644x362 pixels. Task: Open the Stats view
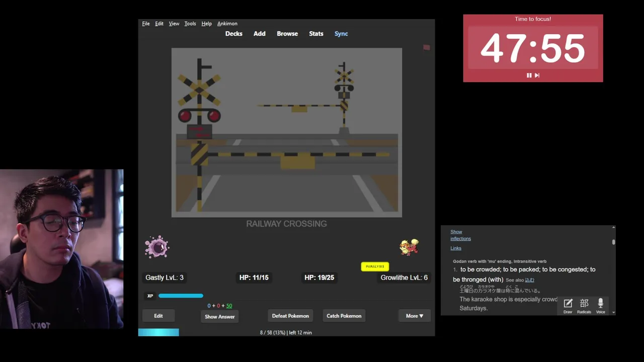point(316,34)
